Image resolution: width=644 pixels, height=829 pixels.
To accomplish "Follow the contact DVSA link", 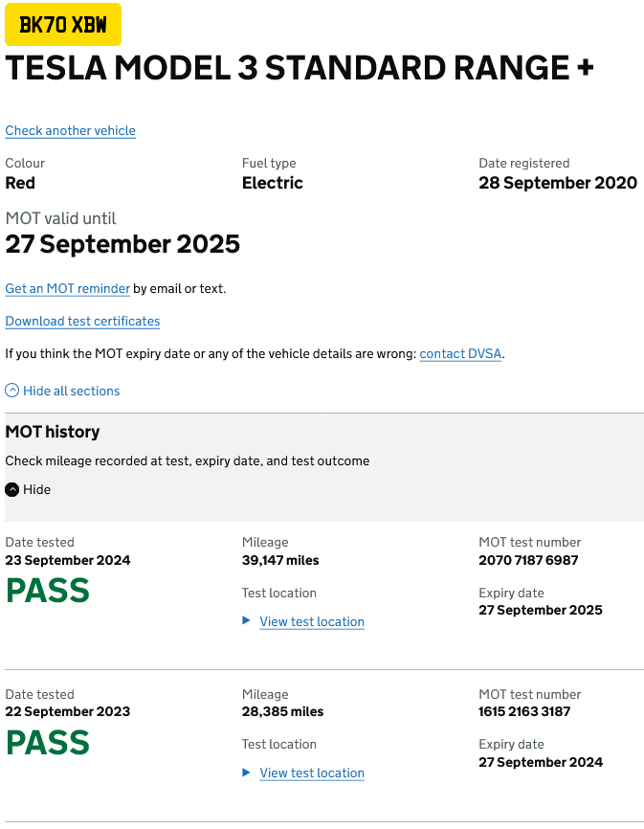I will pyautogui.click(x=460, y=353).
